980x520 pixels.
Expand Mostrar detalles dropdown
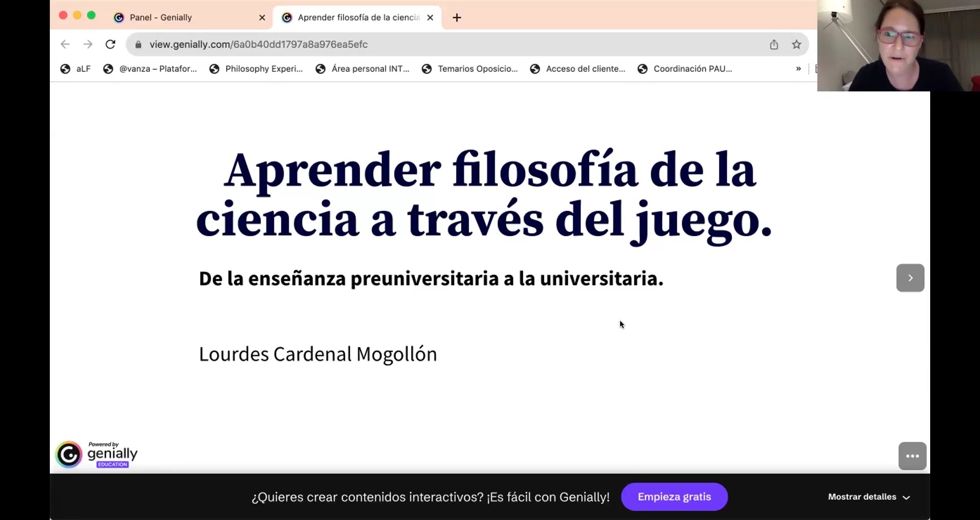[x=869, y=497]
